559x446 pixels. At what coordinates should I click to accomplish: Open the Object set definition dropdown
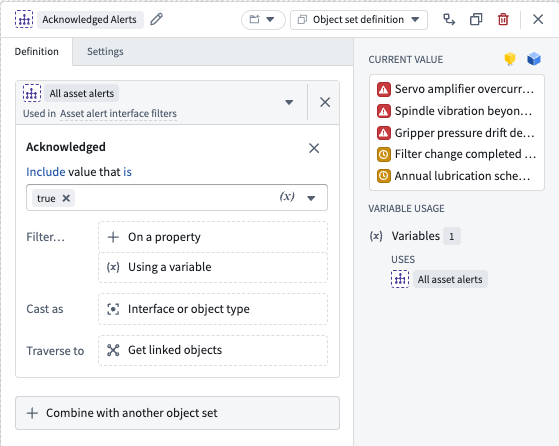click(x=359, y=20)
